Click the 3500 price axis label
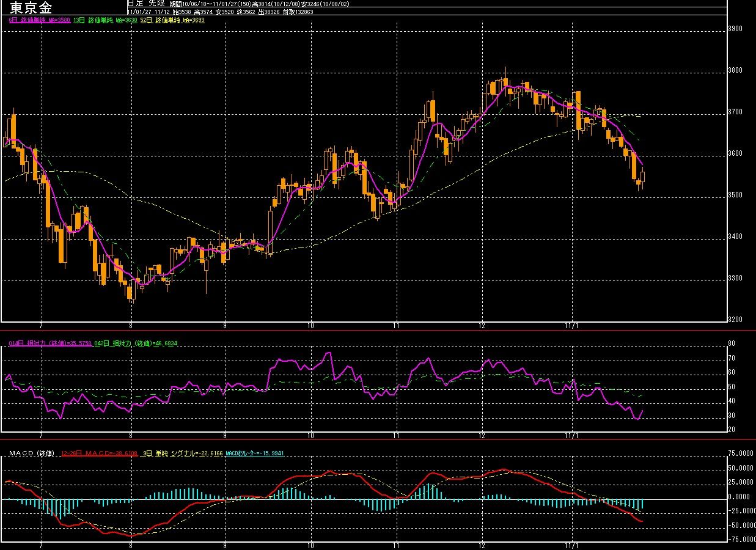The width and height of the screenshot is (756, 550). point(735,195)
